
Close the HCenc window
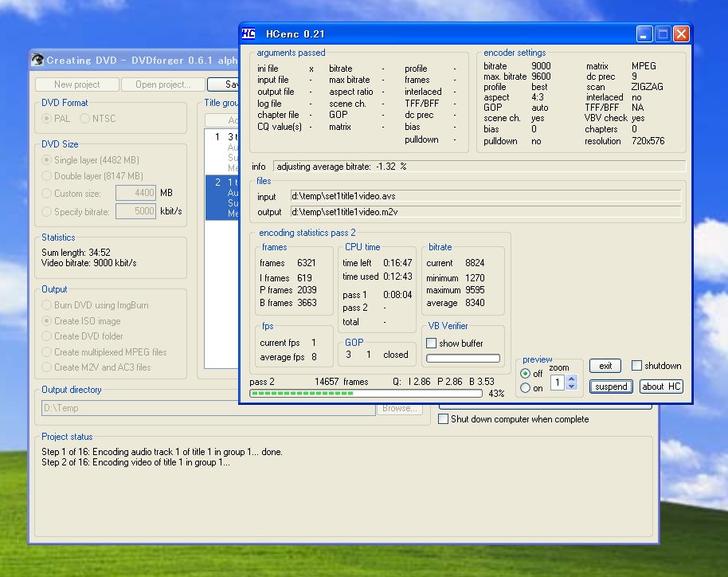click(681, 34)
